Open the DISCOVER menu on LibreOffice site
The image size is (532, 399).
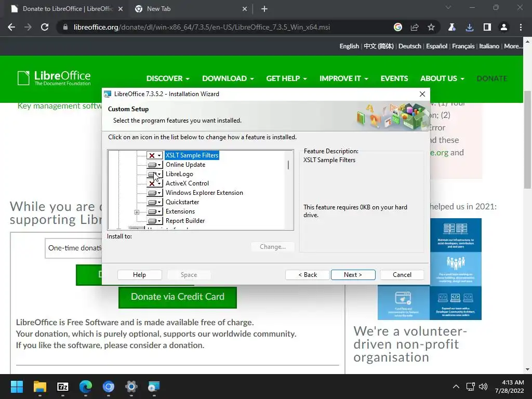168,78
